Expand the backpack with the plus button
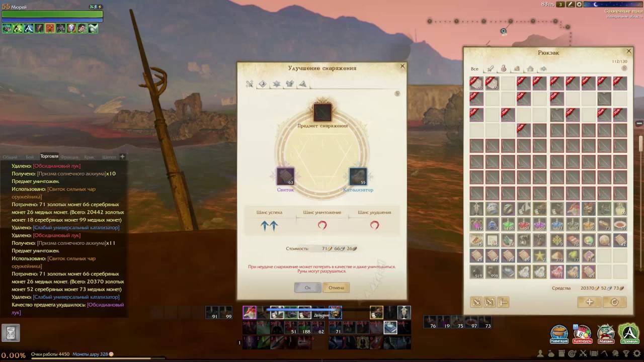This screenshot has width=644, height=362. [589, 302]
